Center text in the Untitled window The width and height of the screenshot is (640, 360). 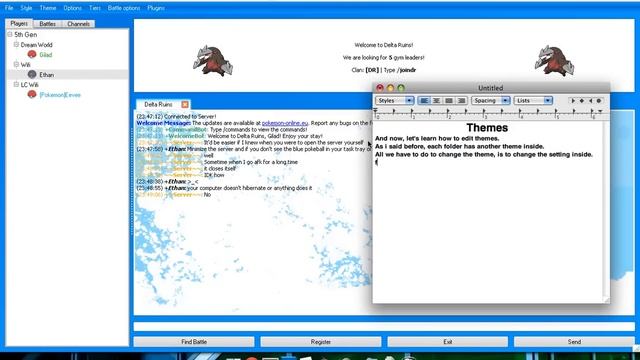point(436,100)
